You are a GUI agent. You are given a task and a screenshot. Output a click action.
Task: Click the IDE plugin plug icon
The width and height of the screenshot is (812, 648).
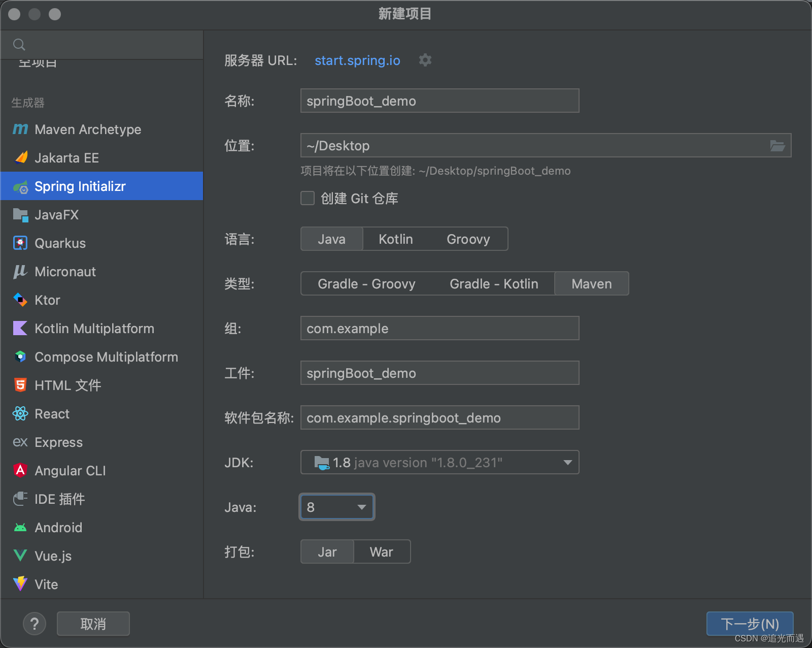pos(20,499)
